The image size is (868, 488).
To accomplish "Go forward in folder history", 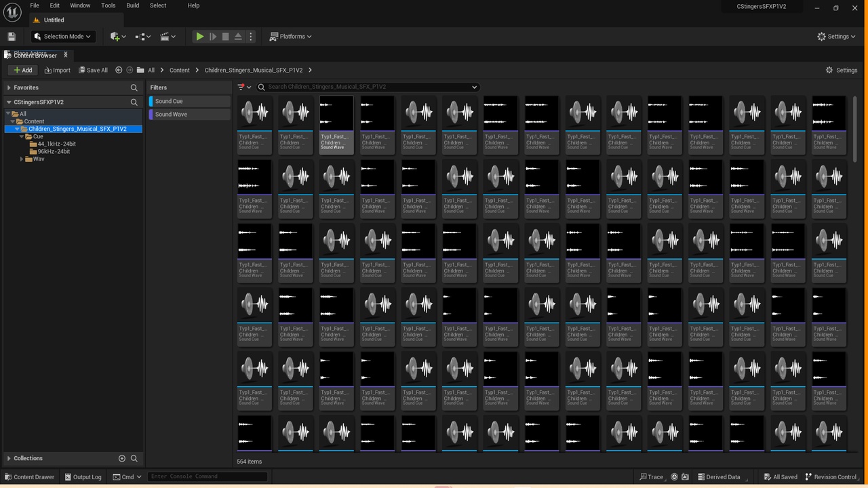I will pyautogui.click(x=130, y=70).
